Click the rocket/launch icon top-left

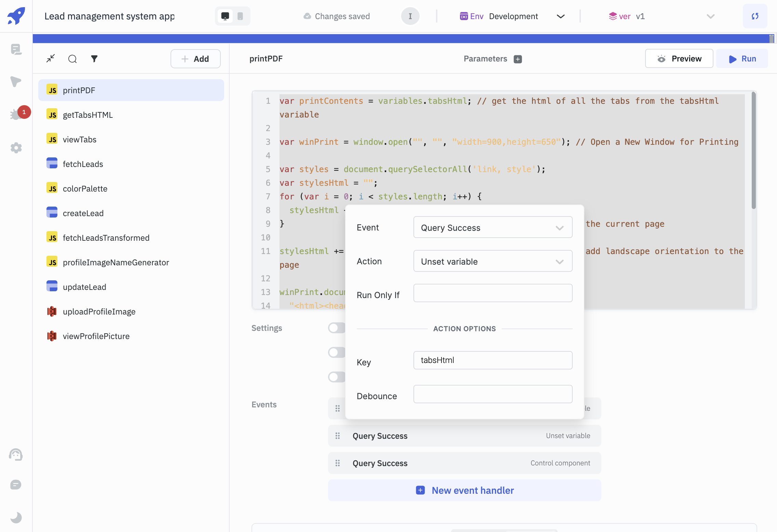click(x=16, y=16)
